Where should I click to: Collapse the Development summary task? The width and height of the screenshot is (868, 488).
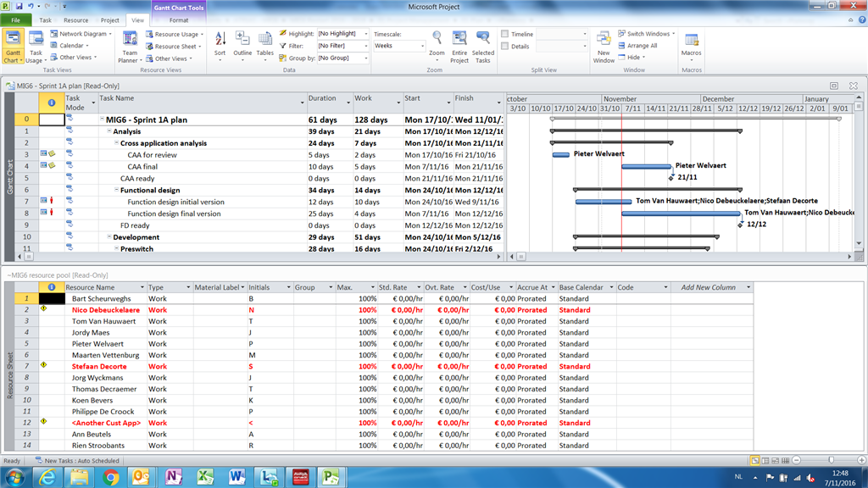(109, 237)
